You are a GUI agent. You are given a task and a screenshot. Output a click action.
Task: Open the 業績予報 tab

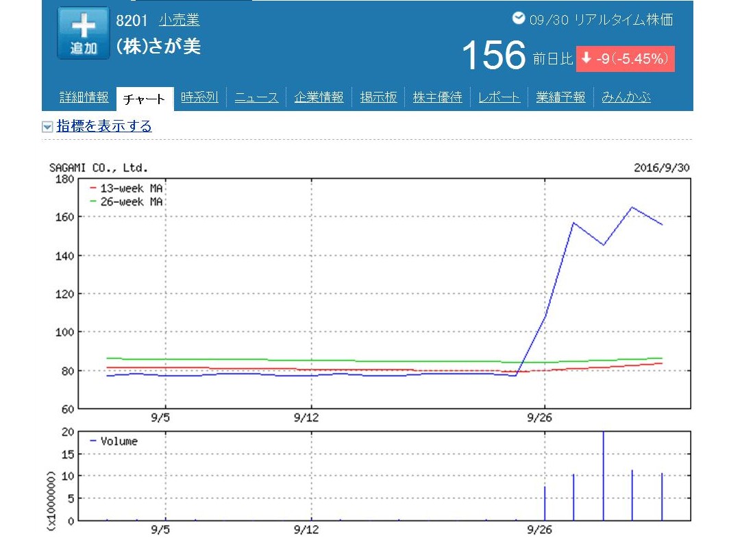click(x=560, y=97)
